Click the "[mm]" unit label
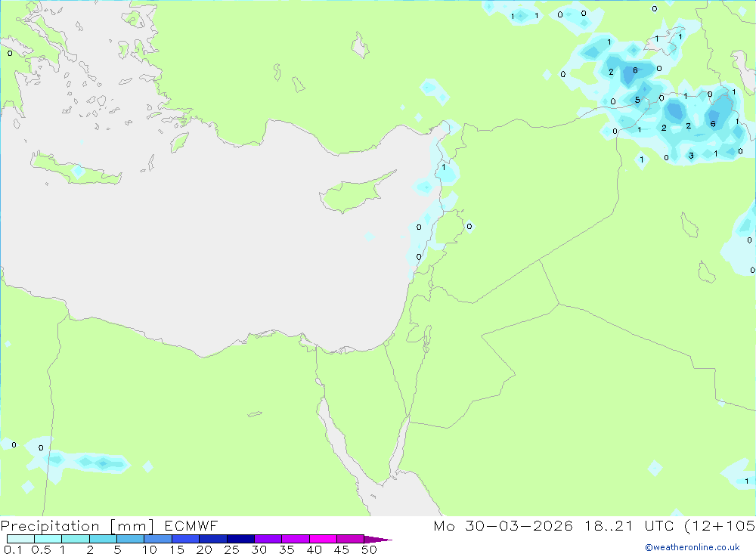This screenshot has height=554, width=756. 132,526
